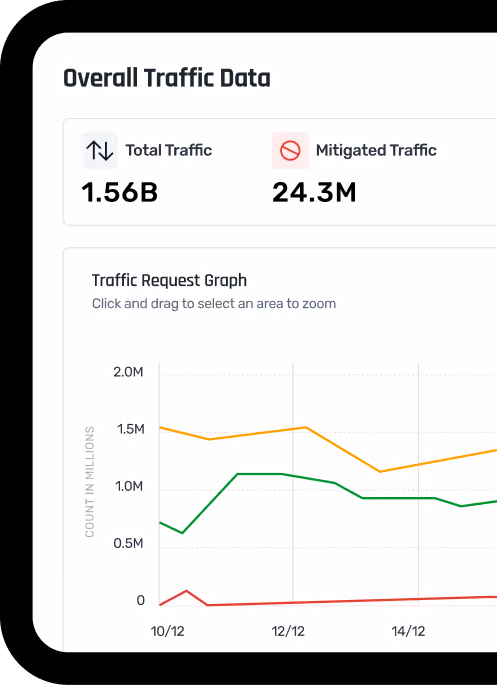The image size is (497, 685).
Task: Select the 24.3M mitigated traffic value
Action: (x=314, y=193)
